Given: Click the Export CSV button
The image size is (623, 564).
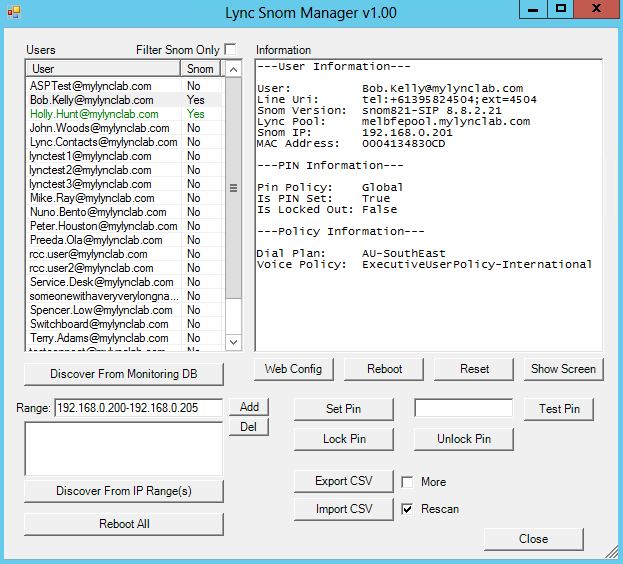Looking at the screenshot, I should coord(344,481).
